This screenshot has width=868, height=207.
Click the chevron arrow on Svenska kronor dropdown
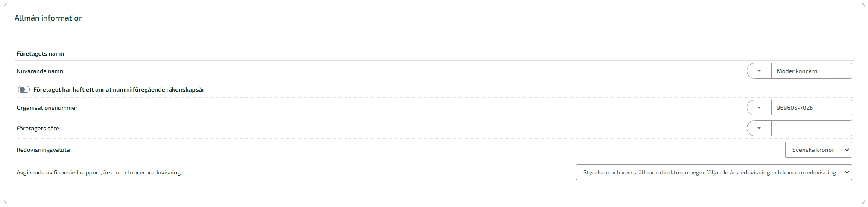846,150
